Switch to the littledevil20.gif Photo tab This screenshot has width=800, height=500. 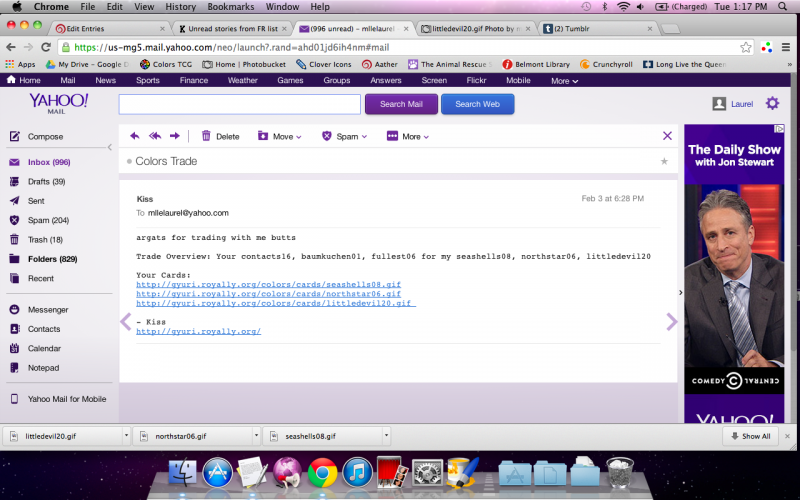point(476,29)
